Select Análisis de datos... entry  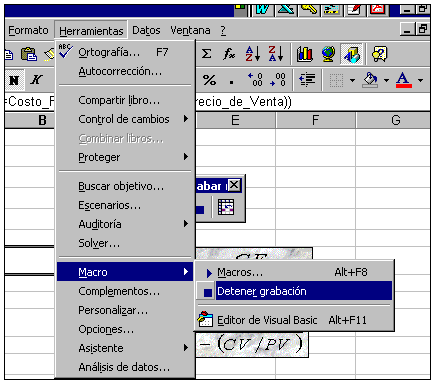125,367
